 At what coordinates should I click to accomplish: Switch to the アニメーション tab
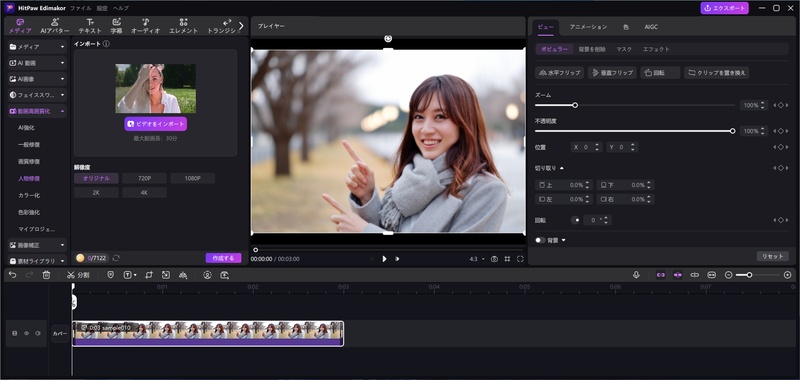(x=588, y=27)
